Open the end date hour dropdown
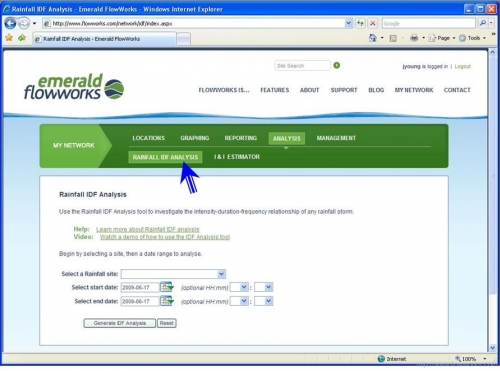The width and height of the screenshot is (500, 371). pos(240,301)
